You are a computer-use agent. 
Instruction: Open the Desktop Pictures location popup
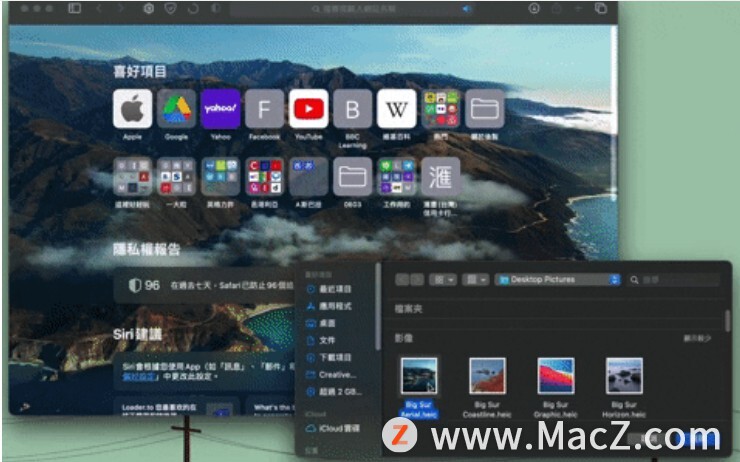pos(557,280)
